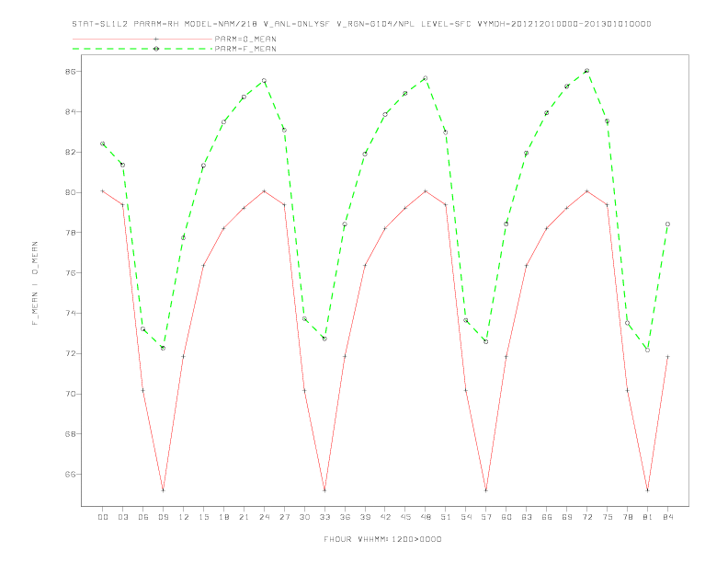The image size is (728, 563).
Task: Click x-axis tick label 00
Action: click(103, 517)
